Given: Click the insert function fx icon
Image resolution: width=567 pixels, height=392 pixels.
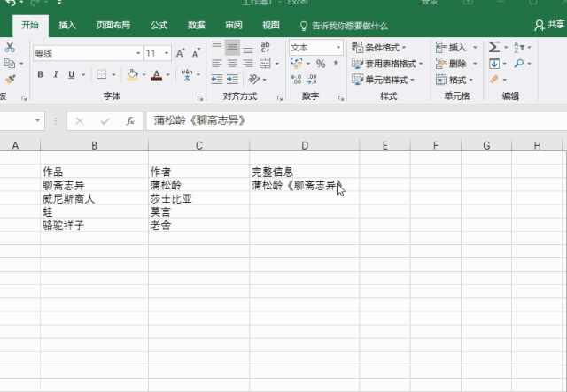Looking at the screenshot, I should 130,120.
